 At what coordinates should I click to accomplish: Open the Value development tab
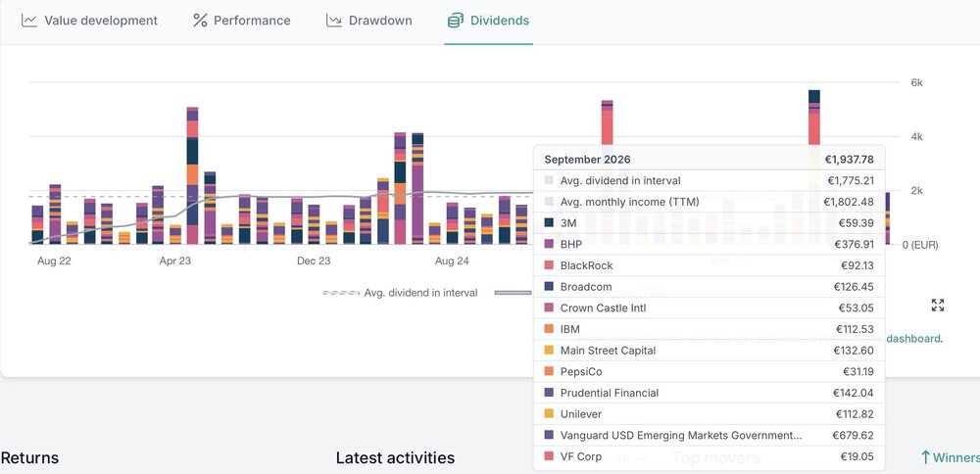click(x=89, y=21)
